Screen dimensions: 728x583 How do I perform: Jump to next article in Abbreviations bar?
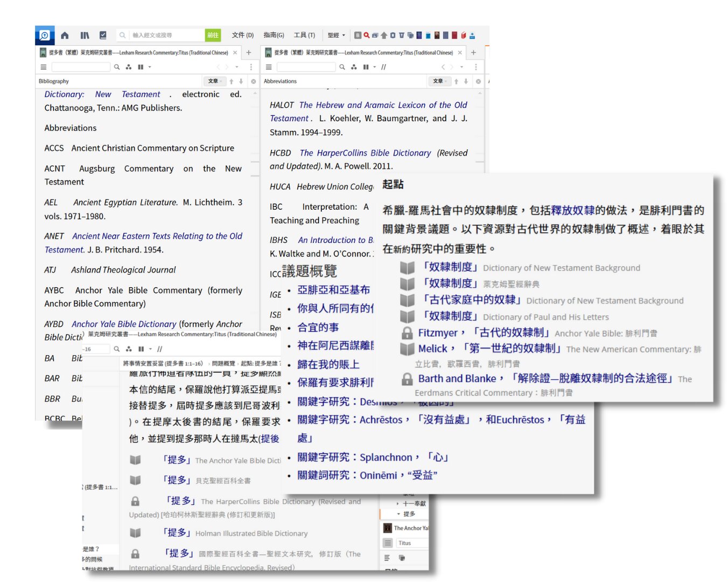(466, 81)
